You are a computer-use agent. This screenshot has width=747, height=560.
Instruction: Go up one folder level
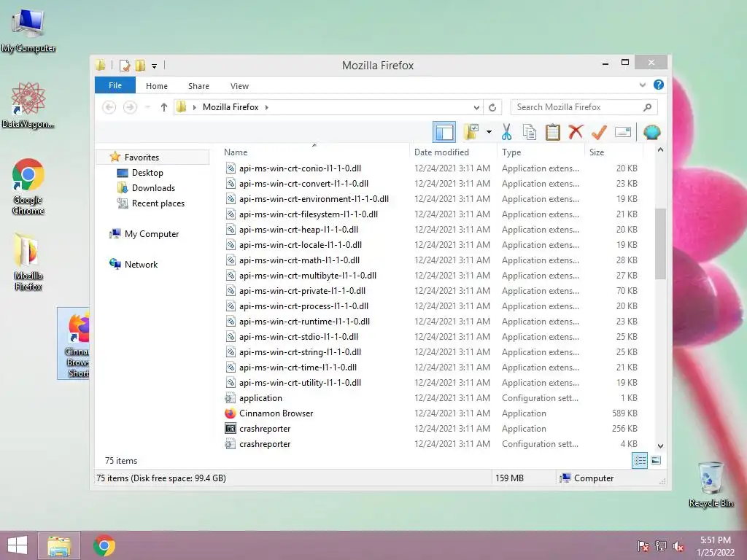[x=164, y=107]
